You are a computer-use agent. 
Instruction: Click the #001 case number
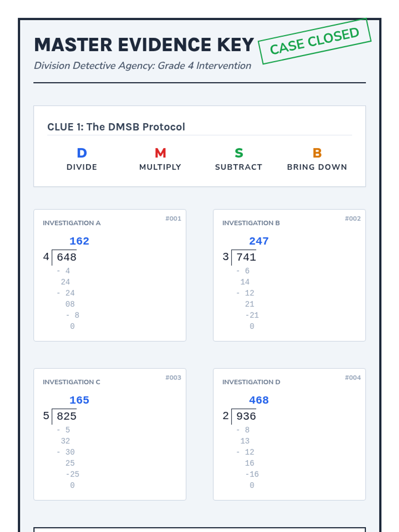point(173,218)
